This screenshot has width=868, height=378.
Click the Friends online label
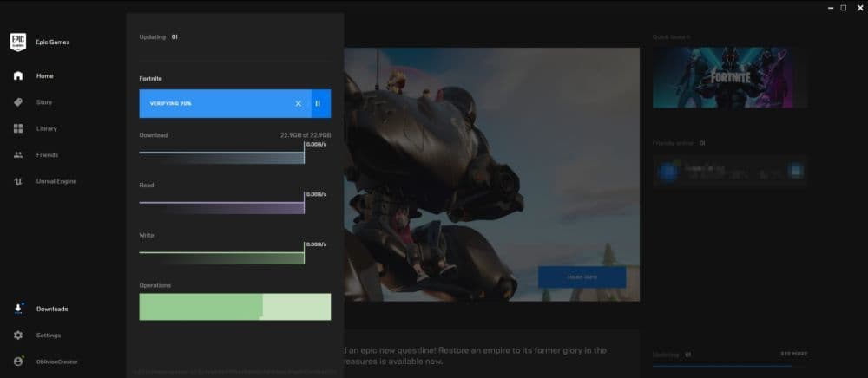672,143
